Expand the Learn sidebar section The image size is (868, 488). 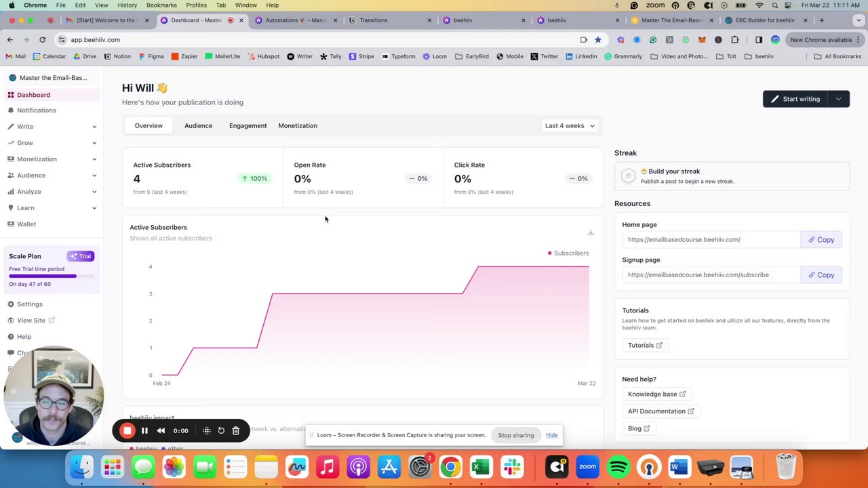[52, 207]
